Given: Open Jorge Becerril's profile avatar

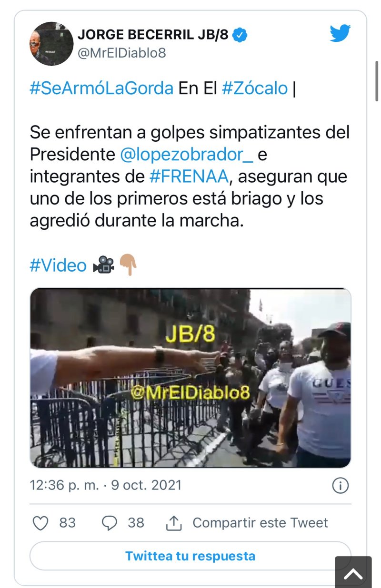Looking at the screenshot, I should 51,43.
